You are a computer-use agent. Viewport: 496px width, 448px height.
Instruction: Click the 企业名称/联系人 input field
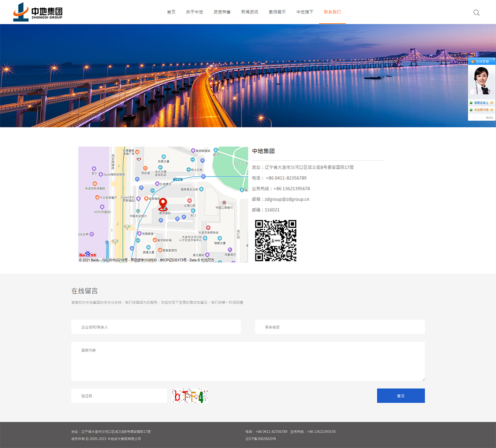156,326
